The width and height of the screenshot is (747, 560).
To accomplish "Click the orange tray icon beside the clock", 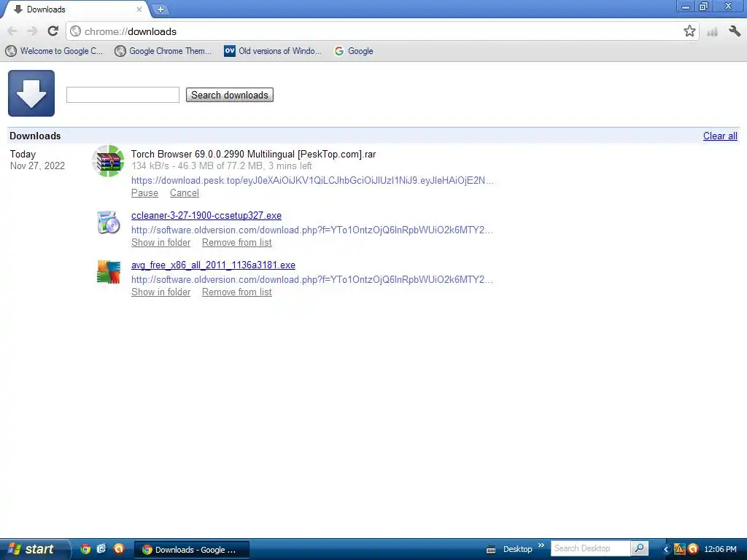I will [x=693, y=549].
